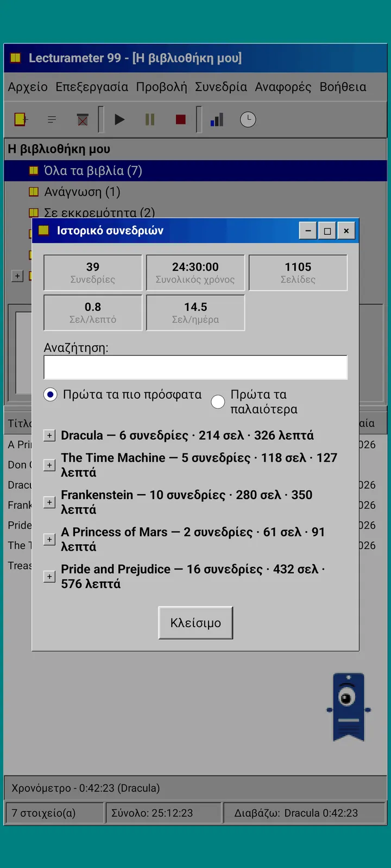Viewport: 391px width, 868px height.
Task: Click Dracula — 6 συνεδρίες row text
Action: coord(187,436)
